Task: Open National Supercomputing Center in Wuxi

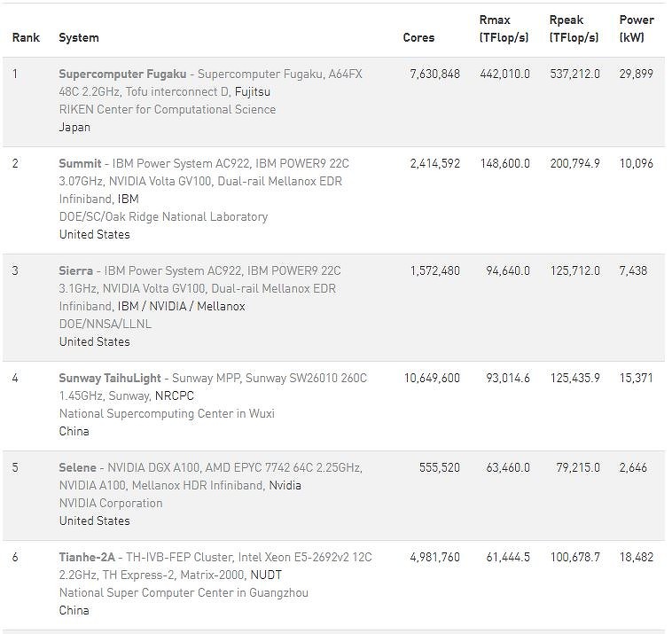Action: 167,414
